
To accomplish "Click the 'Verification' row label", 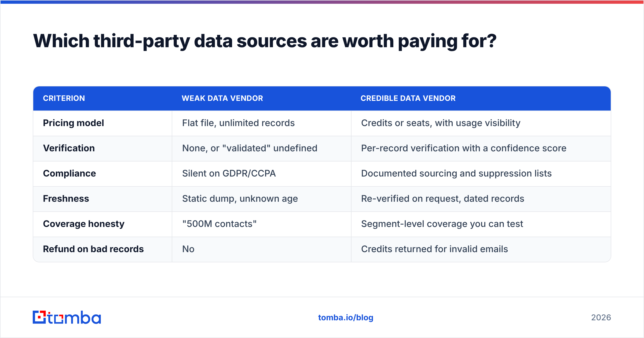I will point(69,148).
